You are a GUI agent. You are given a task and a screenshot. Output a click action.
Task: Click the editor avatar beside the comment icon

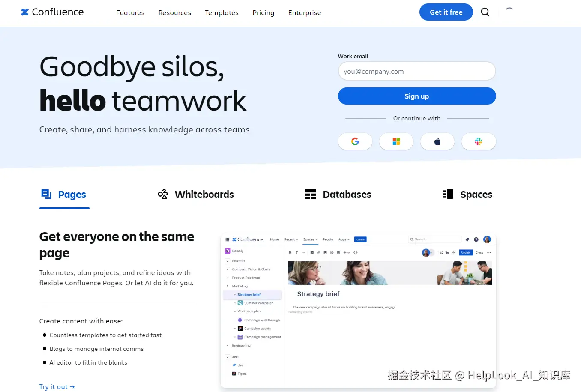(426, 252)
